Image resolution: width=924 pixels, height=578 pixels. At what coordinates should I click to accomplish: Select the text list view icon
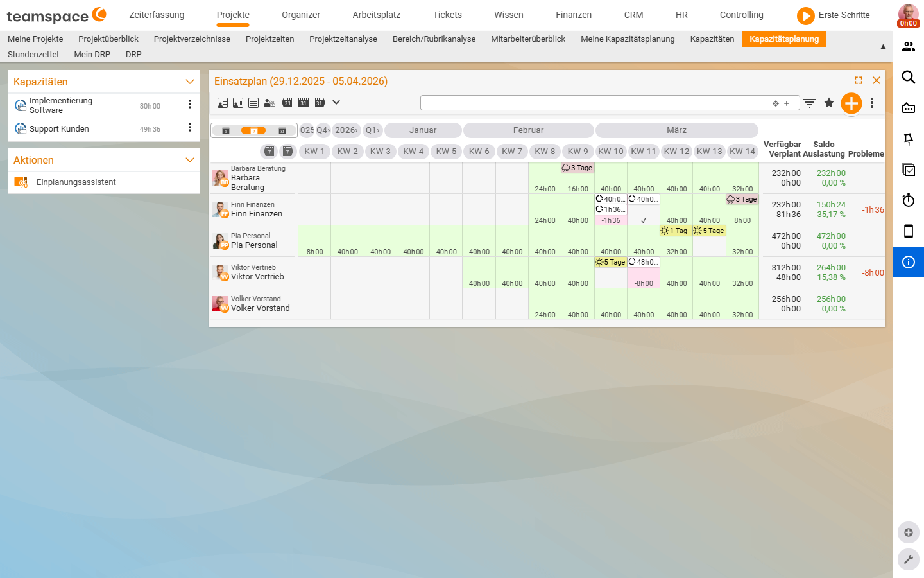253,103
